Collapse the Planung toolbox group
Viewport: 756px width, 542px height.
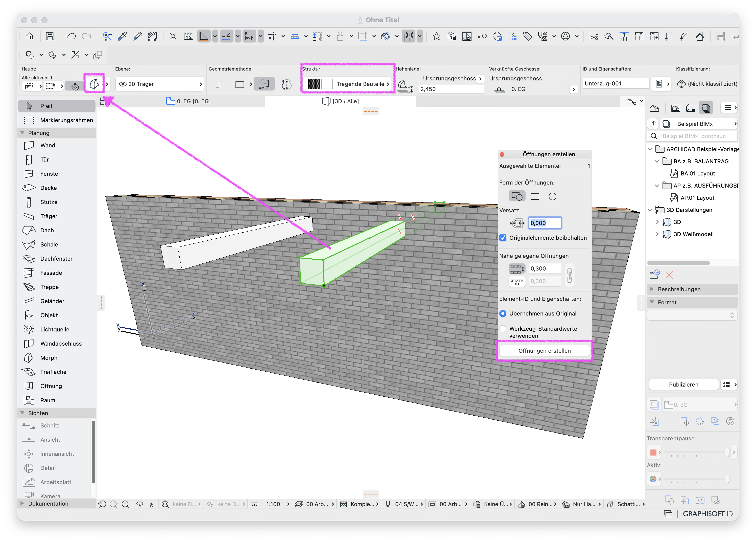click(x=23, y=133)
